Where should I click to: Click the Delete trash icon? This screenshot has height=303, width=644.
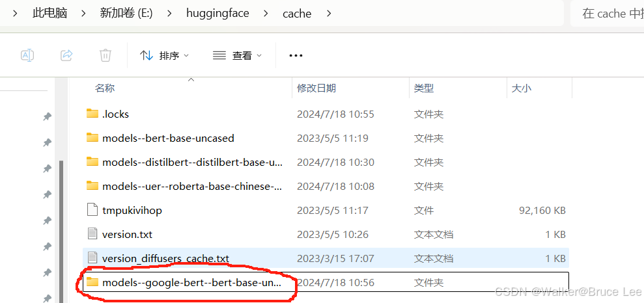point(105,55)
